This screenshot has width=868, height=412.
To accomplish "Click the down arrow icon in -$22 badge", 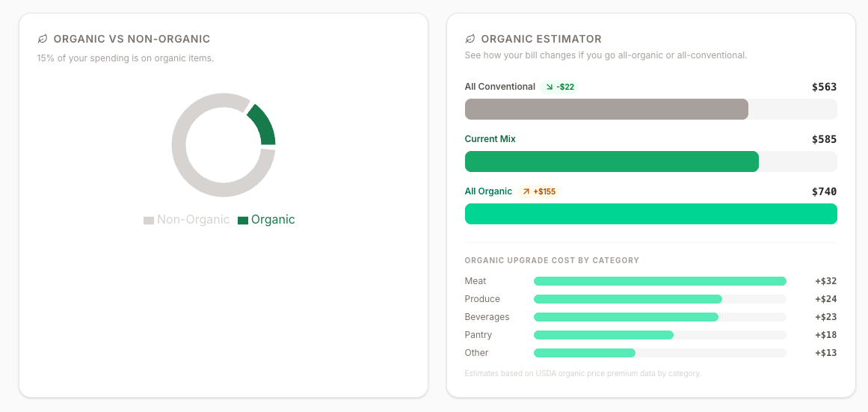I will [550, 87].
